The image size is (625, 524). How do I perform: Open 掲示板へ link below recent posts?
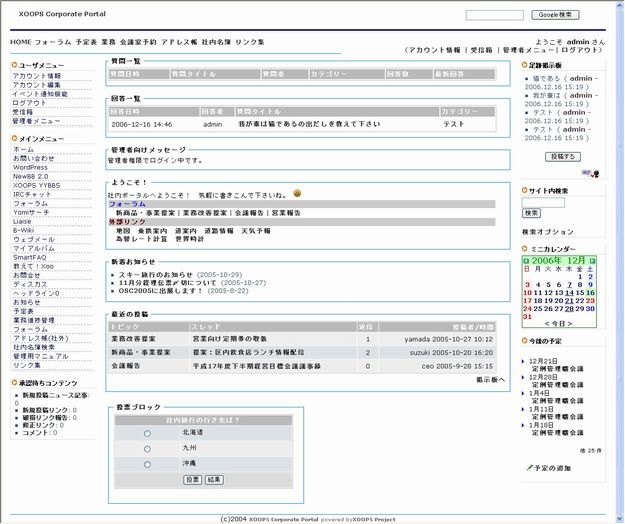pos(490,380)
